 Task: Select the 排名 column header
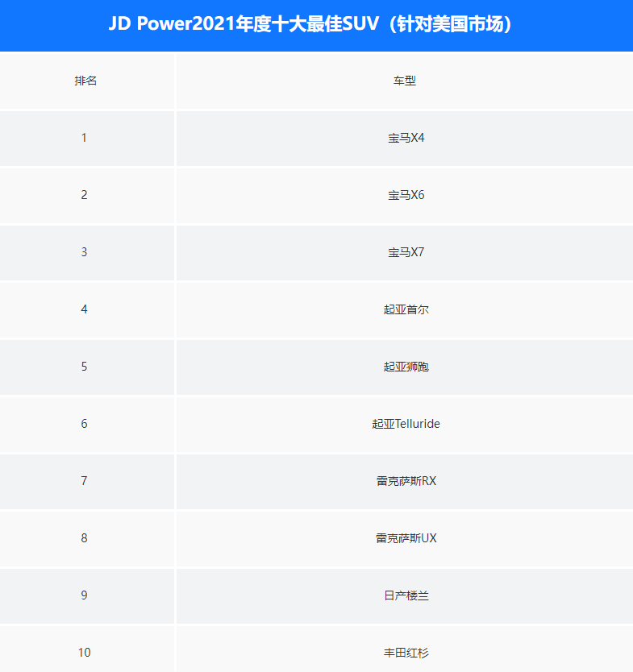click(x=85, y=81)
